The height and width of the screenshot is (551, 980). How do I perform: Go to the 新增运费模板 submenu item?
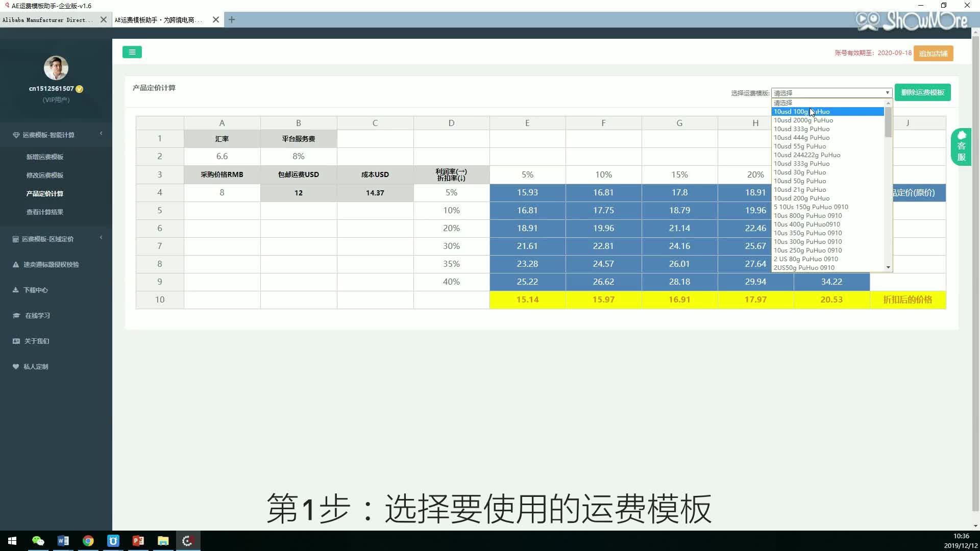coord(45,157)
